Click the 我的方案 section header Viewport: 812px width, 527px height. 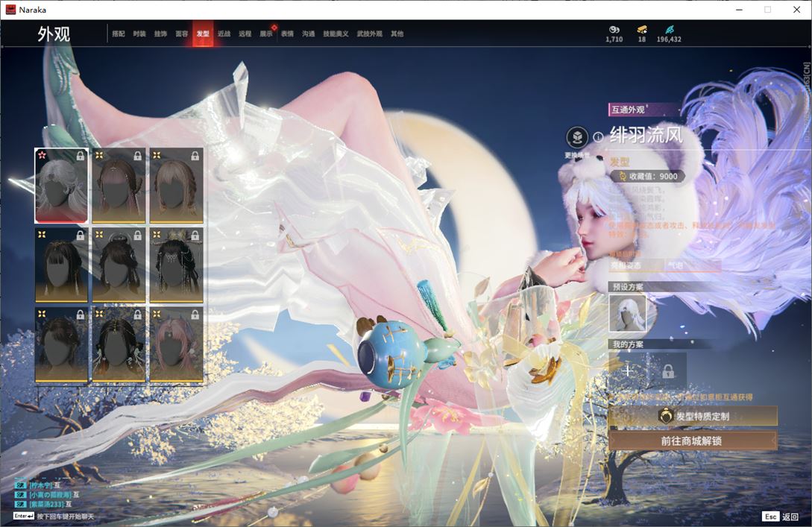coord(628,344)
